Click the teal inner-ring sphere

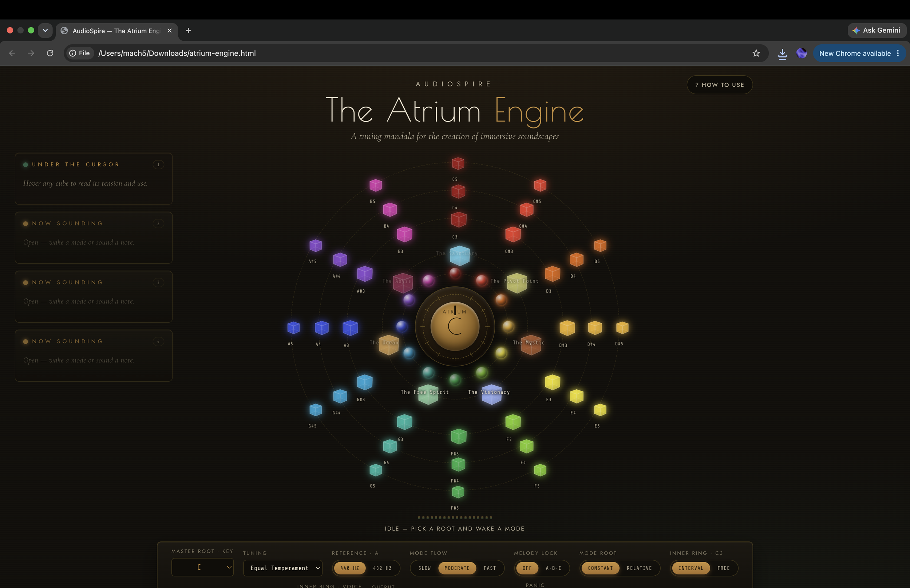(428, 372)
